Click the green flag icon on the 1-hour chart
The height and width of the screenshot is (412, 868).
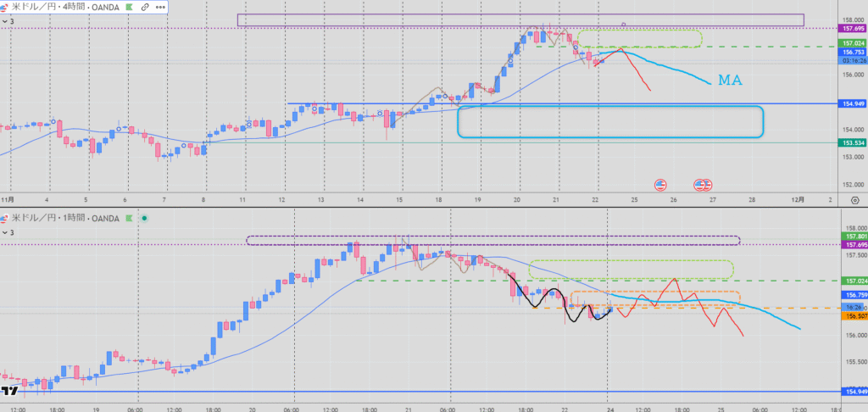(x=130, y=218)
